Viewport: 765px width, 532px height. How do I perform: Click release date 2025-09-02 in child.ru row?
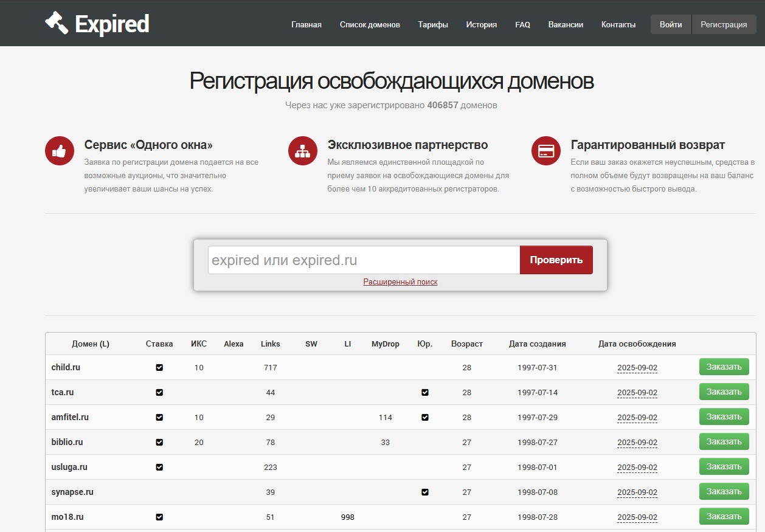pos(637,368)
